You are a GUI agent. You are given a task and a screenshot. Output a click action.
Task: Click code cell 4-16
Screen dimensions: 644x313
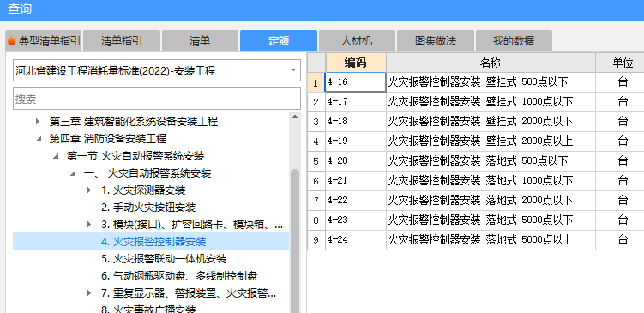tap(356, 82)
